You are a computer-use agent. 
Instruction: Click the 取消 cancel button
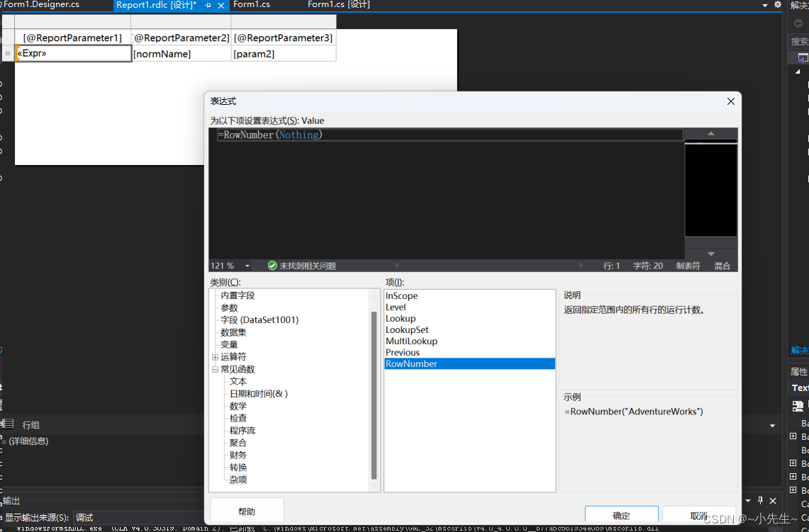coord(698,515)
